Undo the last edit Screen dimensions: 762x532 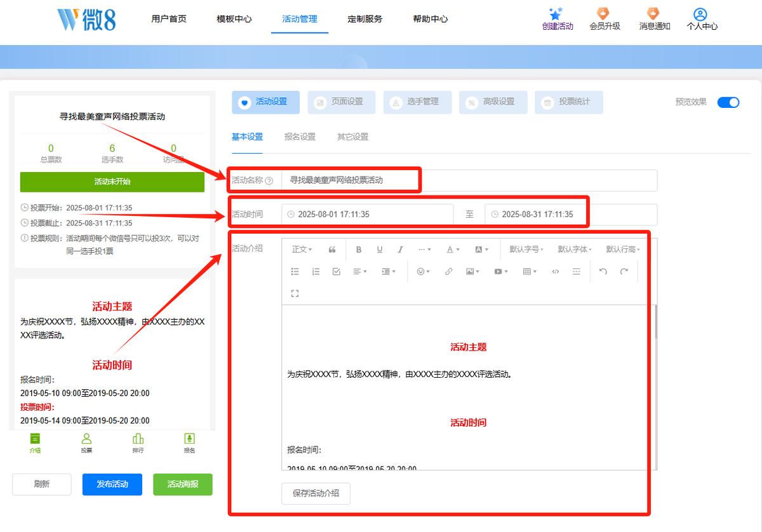point(603,271)
